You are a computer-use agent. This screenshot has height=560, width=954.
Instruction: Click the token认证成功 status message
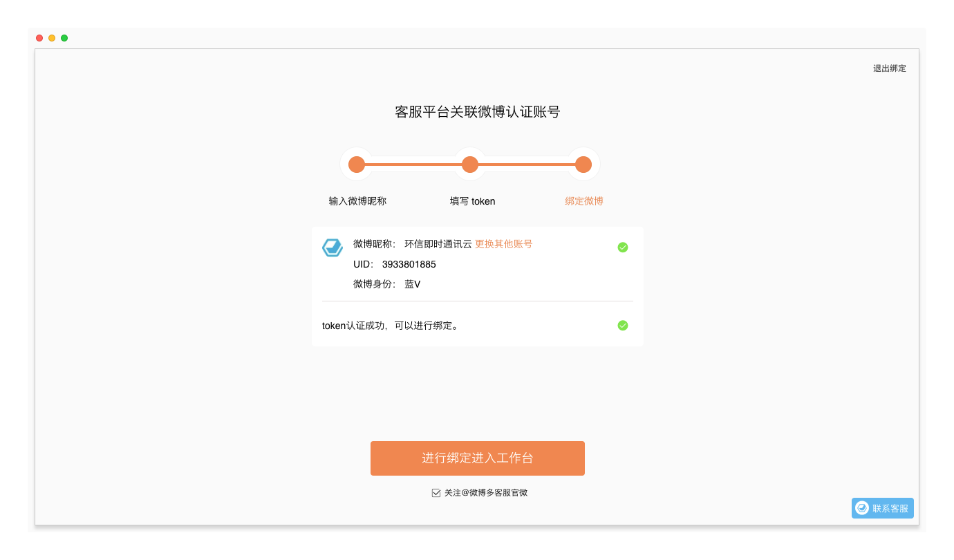coord(391,326)
